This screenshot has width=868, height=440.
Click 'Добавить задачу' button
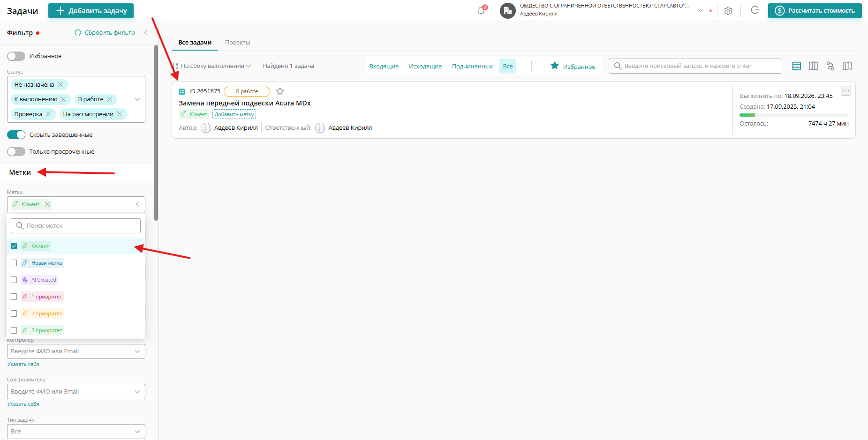click(91, 11)
